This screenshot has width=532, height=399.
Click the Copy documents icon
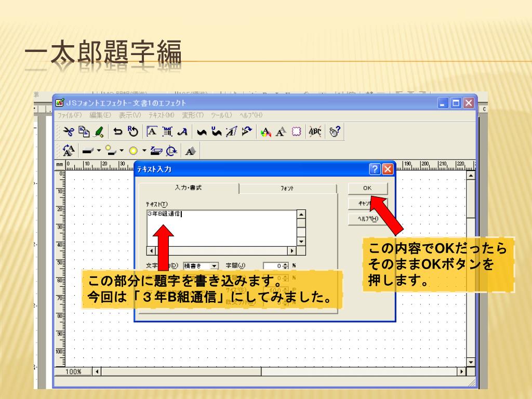(84, 131)
